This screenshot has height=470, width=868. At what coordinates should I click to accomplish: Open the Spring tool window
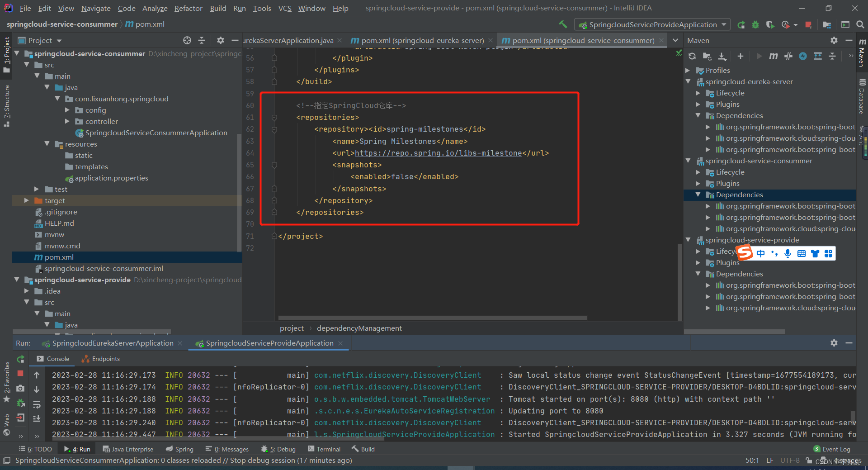(x=179, y=449)
